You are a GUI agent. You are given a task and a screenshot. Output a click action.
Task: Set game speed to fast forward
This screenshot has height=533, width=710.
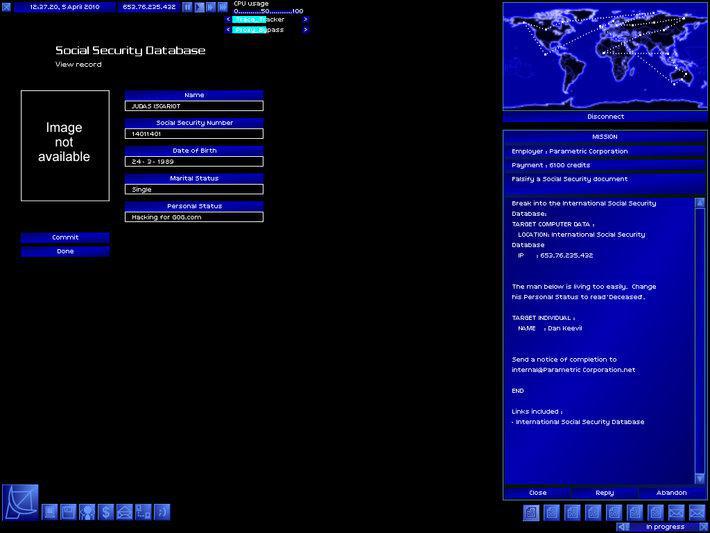pos(210,6)
